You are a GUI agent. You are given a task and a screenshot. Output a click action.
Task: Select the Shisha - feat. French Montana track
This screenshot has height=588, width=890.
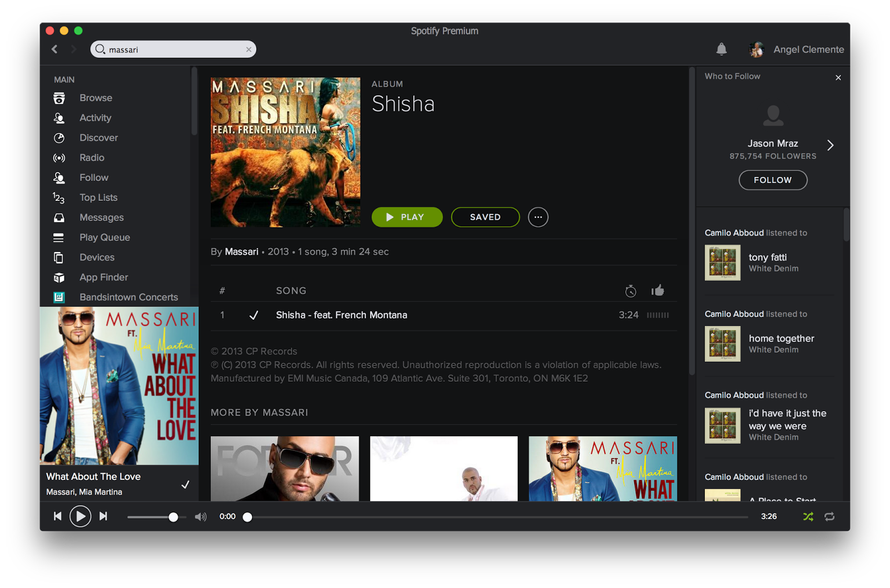pos(342,315)
